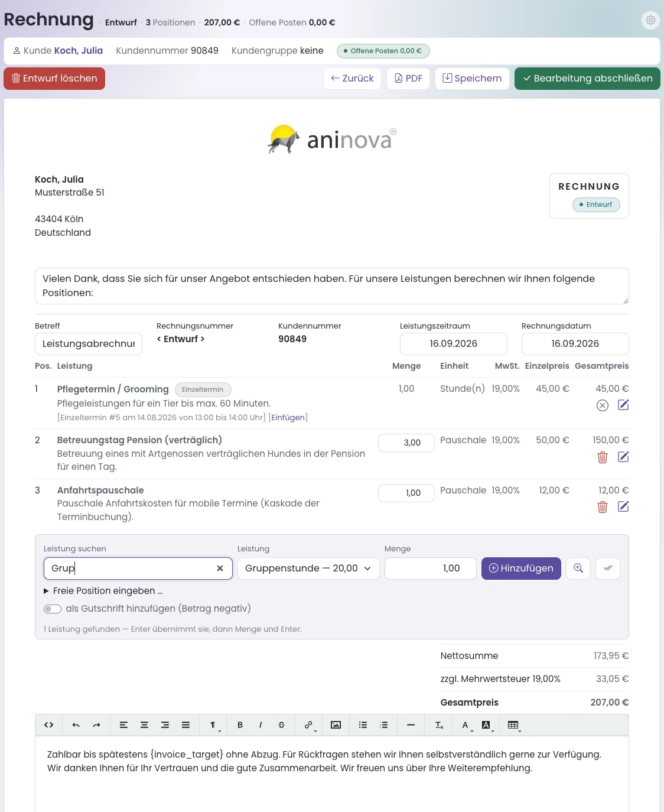The width and height of the screenshot is (664, 812).
Task: Open the paragraph format dropdown
Action: [214, 725]
